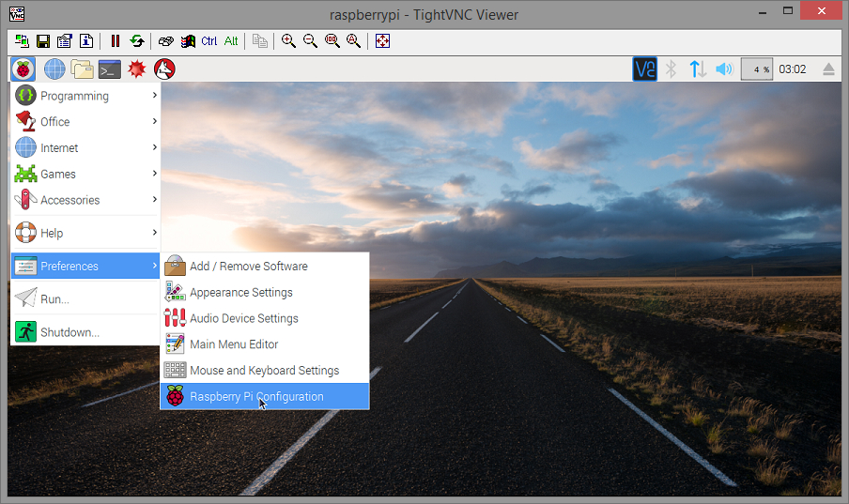Image resolution: width=849 pixels, height=504 pixels.
Task: Expand the Help submenu
Action: 85,234
